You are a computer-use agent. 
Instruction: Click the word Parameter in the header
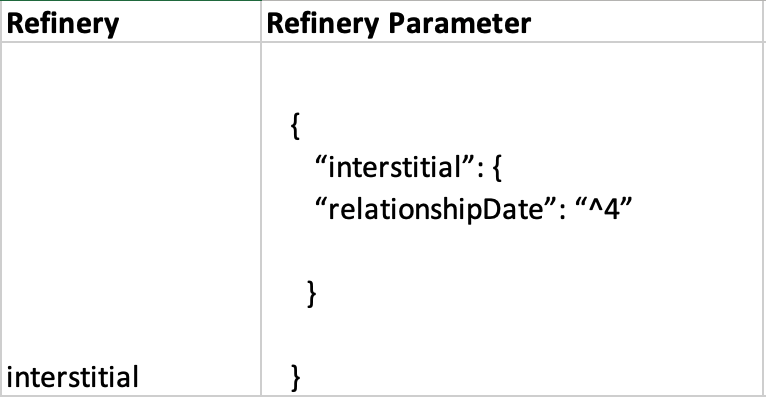(x=459, y=23)
